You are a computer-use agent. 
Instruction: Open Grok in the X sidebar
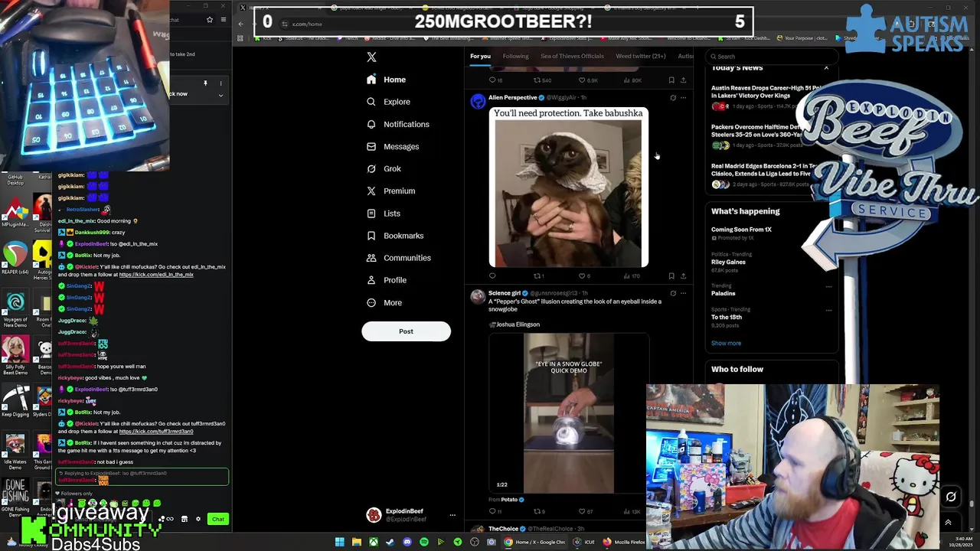[384, 168]
